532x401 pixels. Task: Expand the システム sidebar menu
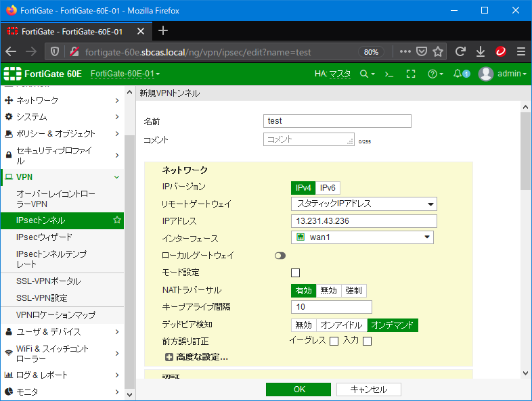[62, 117]
